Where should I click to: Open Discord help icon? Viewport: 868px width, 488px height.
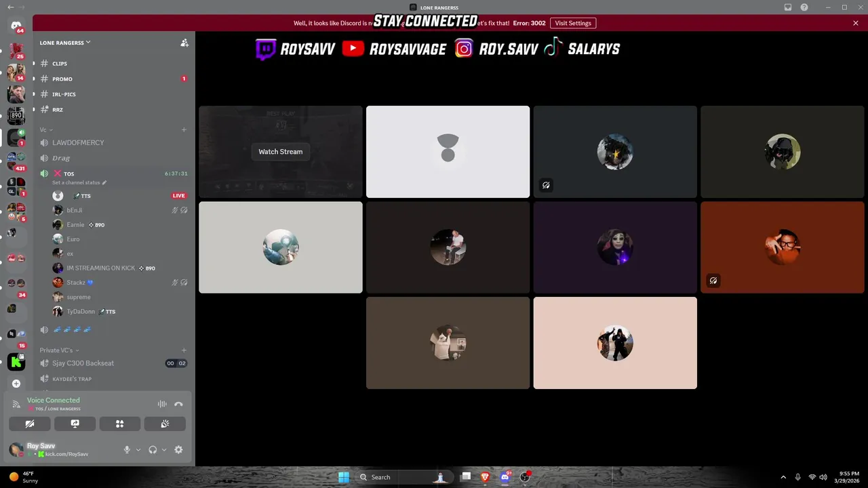click(804, 7)
